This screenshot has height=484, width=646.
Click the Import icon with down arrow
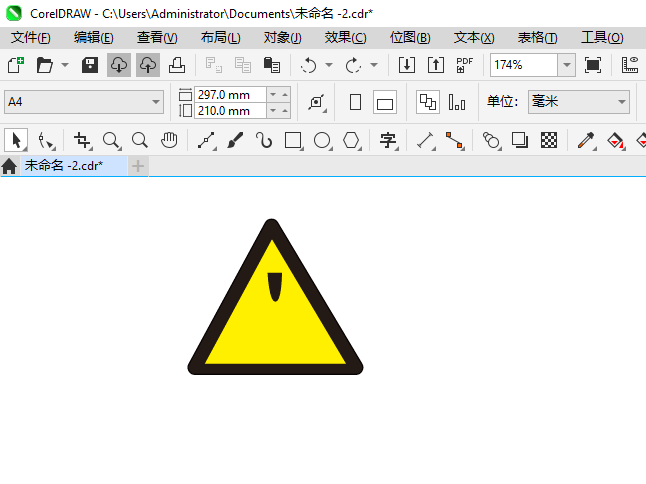pyautogui.click(x=407, y=65)
